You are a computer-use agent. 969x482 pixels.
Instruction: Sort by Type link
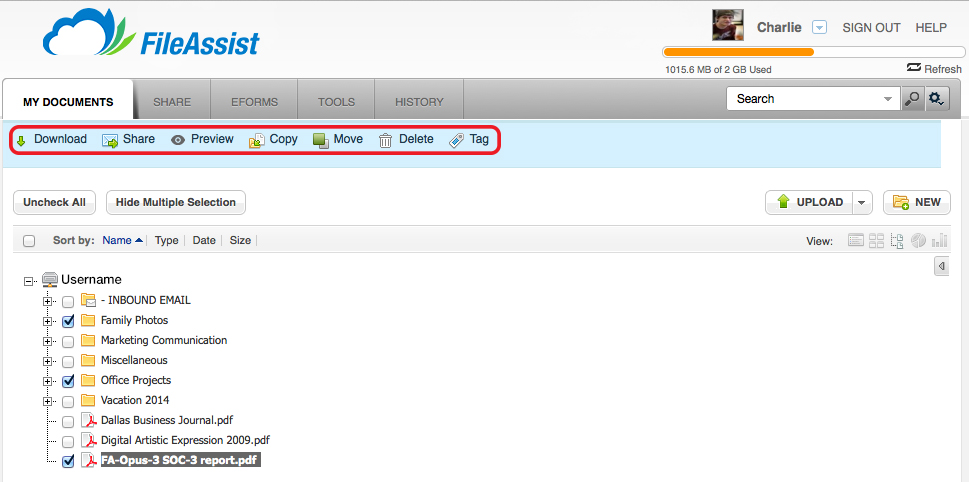[166, 241]
